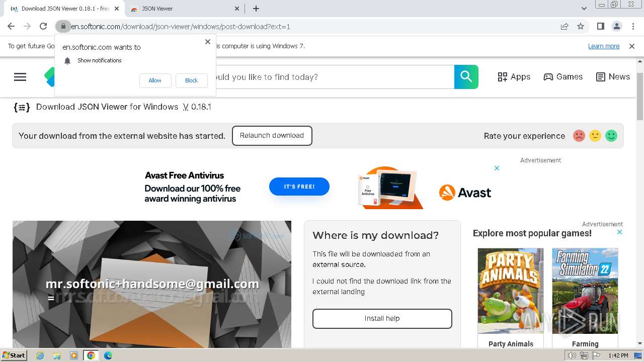Open the Action Center flag tray icon

point(596,355)
